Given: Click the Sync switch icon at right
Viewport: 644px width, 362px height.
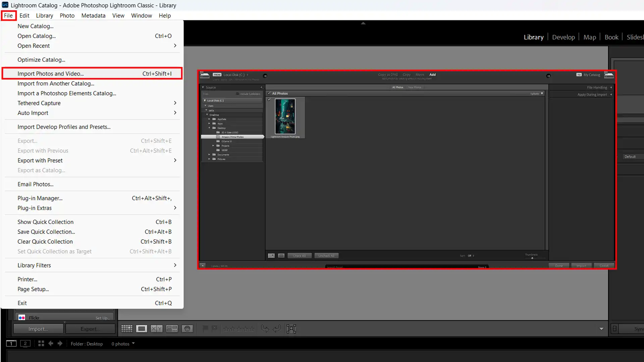Looking at the screenshot, I should [614, 329].
